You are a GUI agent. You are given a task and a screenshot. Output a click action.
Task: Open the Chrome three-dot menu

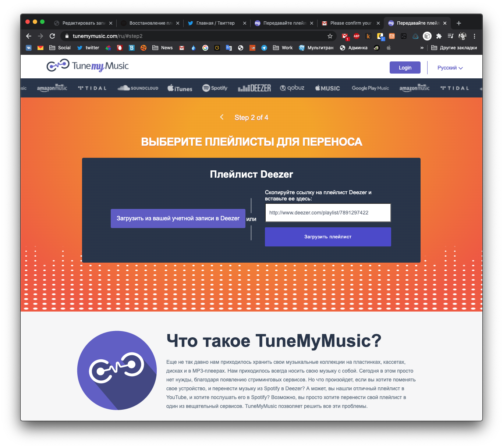click(474, 36)
